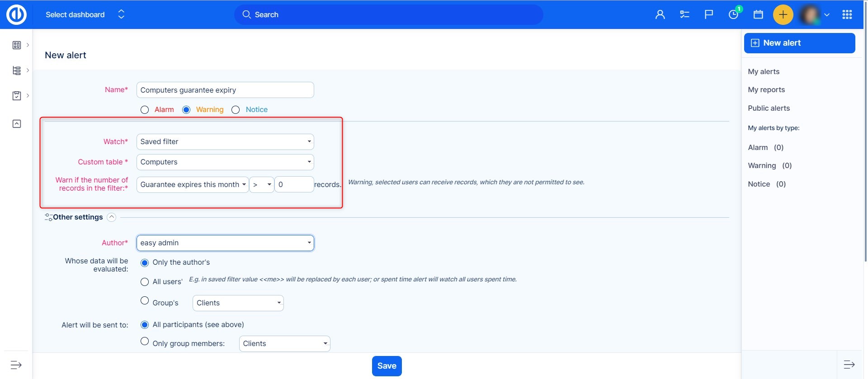Click the New alert button
This screenshot has width=868, height=379.
[x=799, y=43]
